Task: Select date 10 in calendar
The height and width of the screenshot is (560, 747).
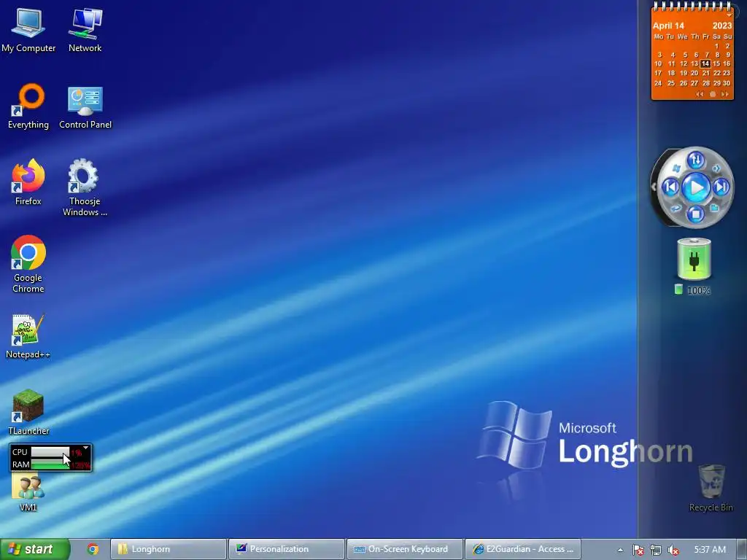Action: pos(658,63)
